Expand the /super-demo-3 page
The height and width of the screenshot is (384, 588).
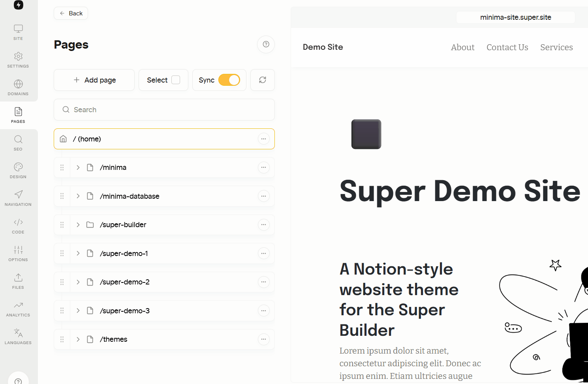(x=78, y=311)
